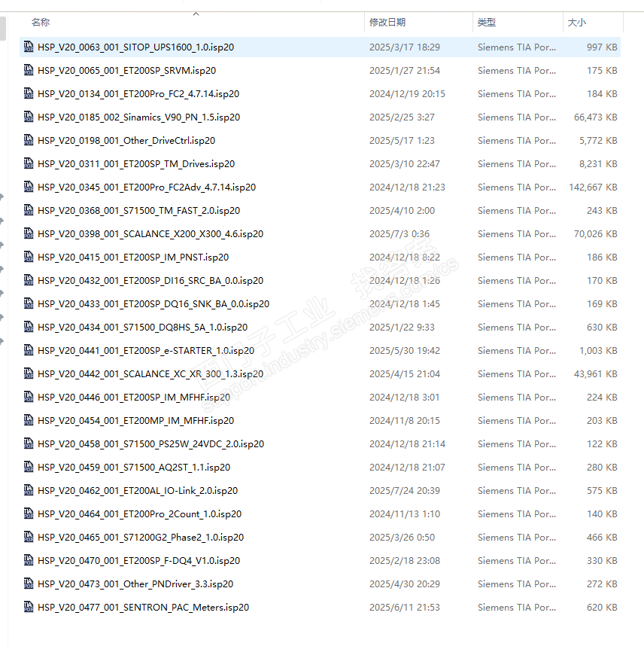Click file icon of HSP_V20_0433_001_ET200SP_DQ16_SNK_BA_0.0.isp20
Viewport: 644px width, 646px height.
[29, 303]
